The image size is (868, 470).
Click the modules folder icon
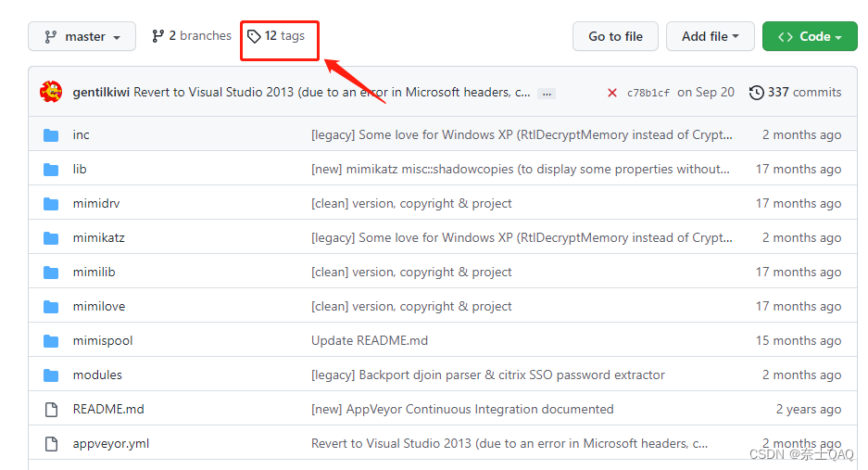[51, 375]
